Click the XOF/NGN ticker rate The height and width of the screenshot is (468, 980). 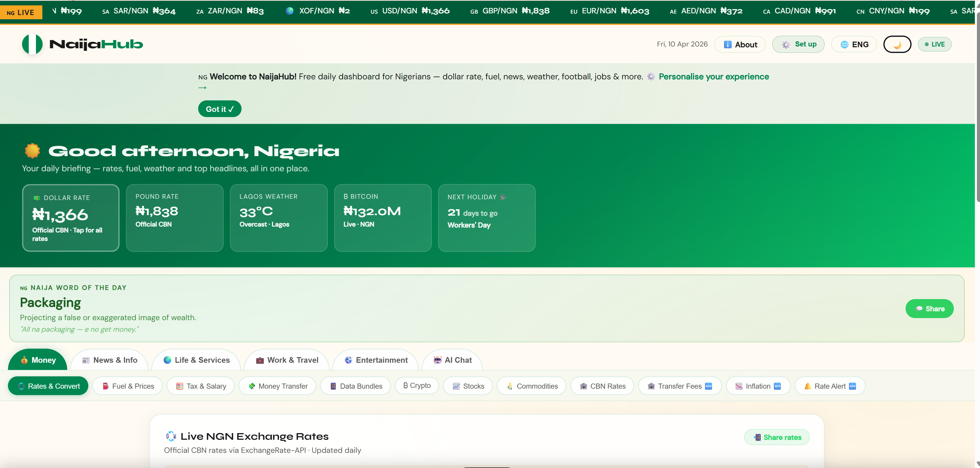318,11
